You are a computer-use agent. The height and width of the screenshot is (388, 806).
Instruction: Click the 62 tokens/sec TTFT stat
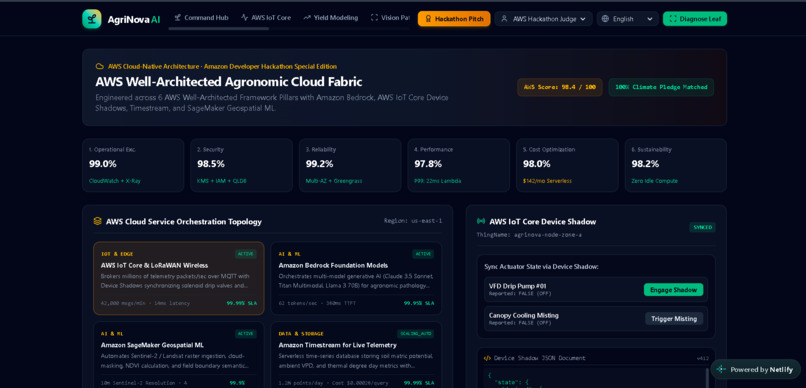(317, 303)
